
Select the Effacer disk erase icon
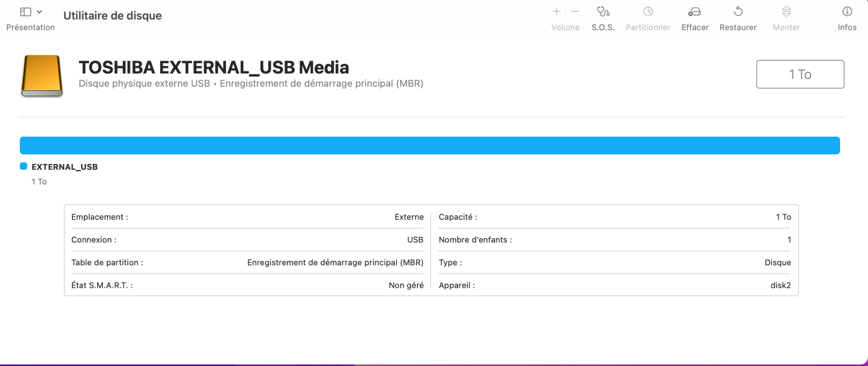point(694,12)
